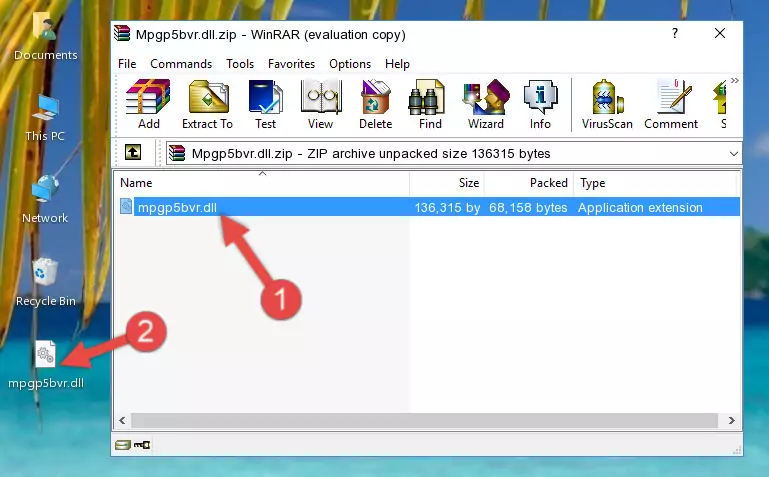
Task: Run the Test archive tool
Action: [265, 104]
